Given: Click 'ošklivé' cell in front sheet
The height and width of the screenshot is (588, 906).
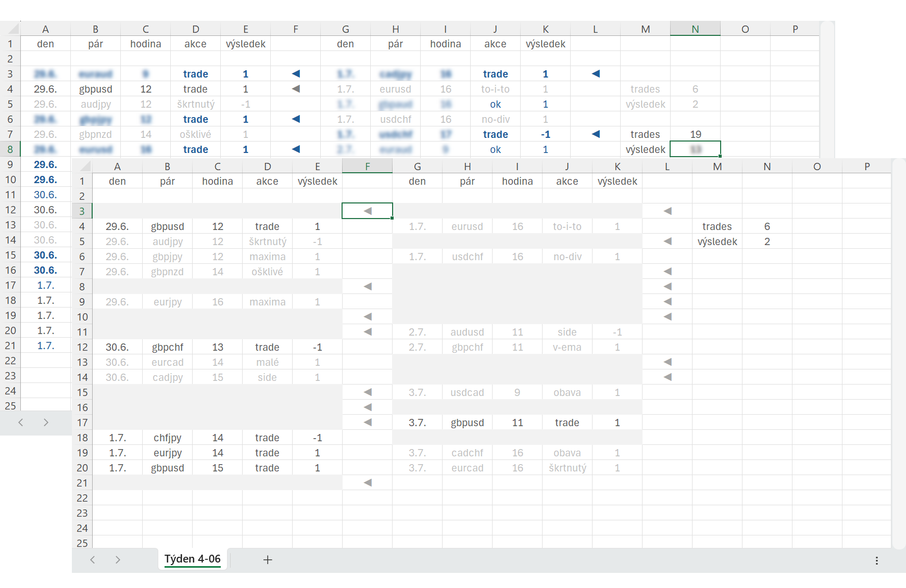Looking at the screenshot, I should tap(268, 272).
